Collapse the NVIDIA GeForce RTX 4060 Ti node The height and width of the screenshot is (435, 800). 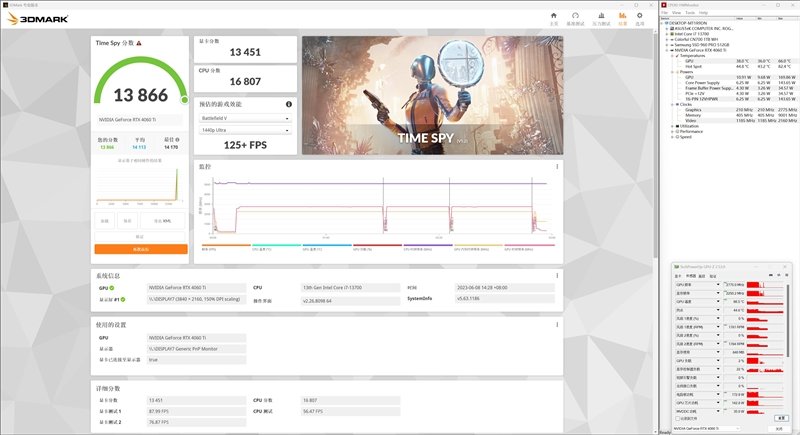tap(667, 50)
